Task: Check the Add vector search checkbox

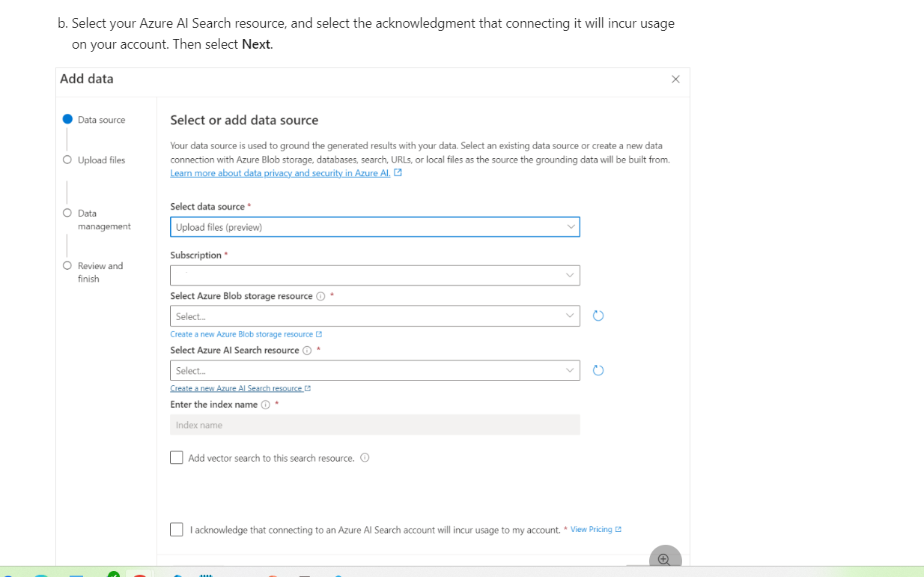Action: coord(176,457)
